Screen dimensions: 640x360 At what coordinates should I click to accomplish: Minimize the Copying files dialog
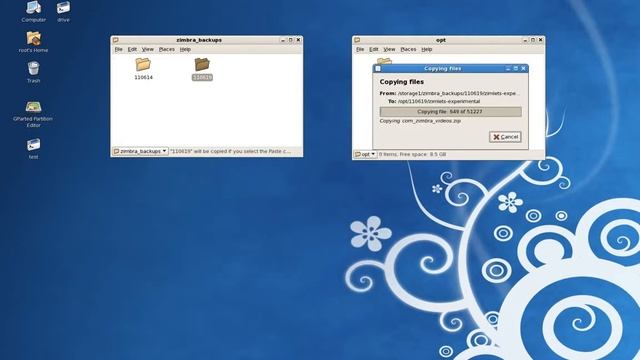(508, 69)
